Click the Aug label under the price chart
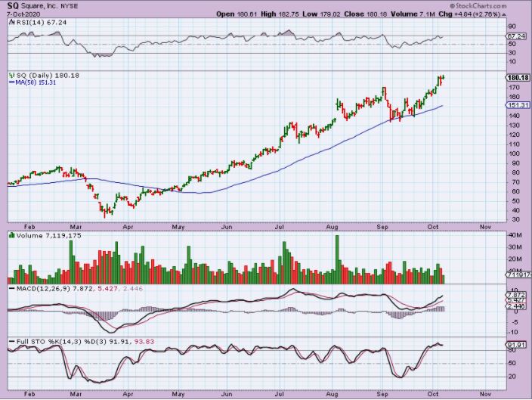Screen dimensions: 532x400 click(332, 227)
